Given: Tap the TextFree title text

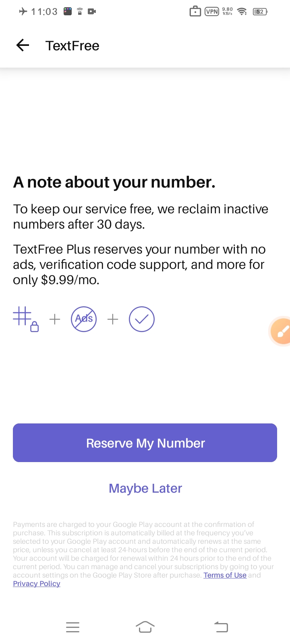Looking at the screenshot, I should pos(72,46).
